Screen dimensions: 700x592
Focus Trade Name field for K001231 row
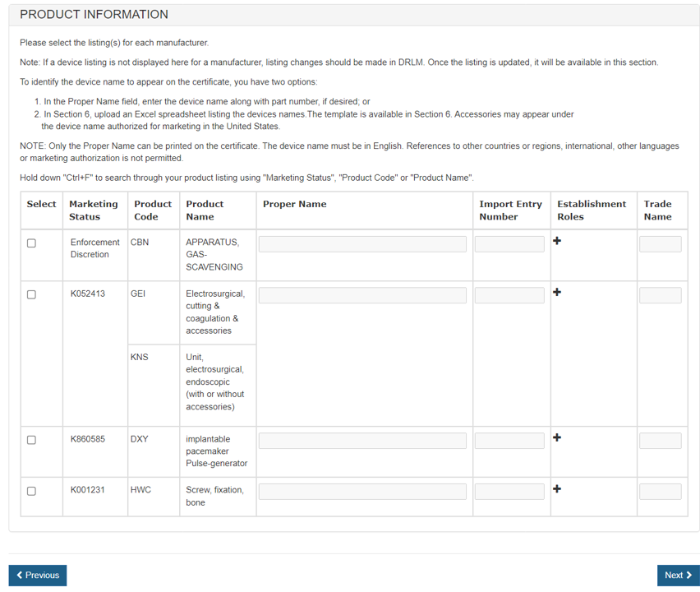[660, 492]
